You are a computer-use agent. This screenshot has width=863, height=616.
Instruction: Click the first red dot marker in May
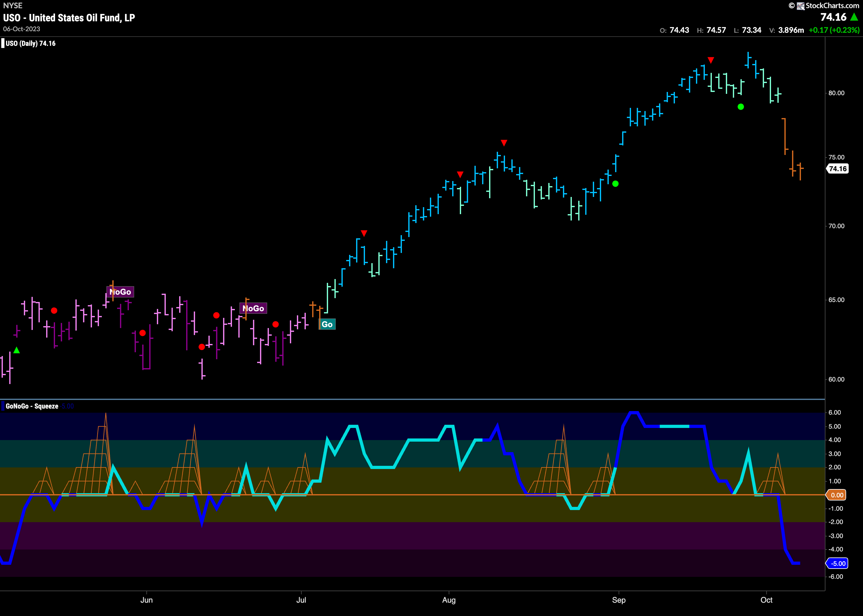[54, 311]
